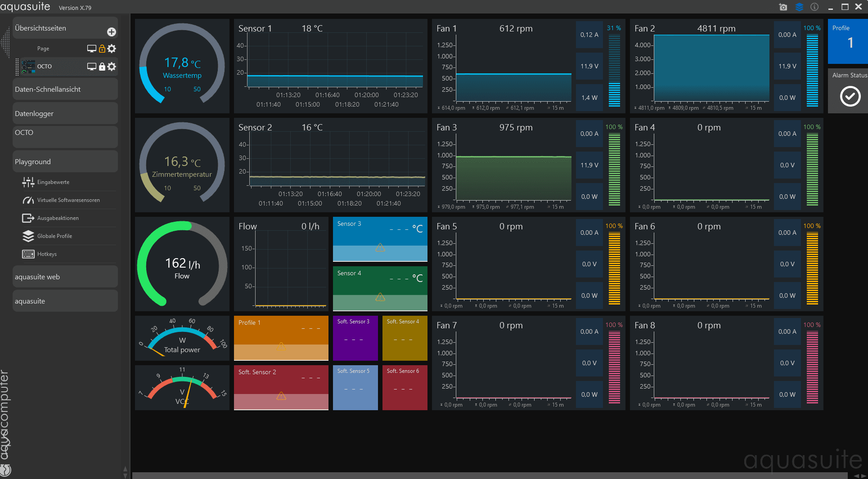Click Sensor 3 warning triangle icon

point(380,247)
